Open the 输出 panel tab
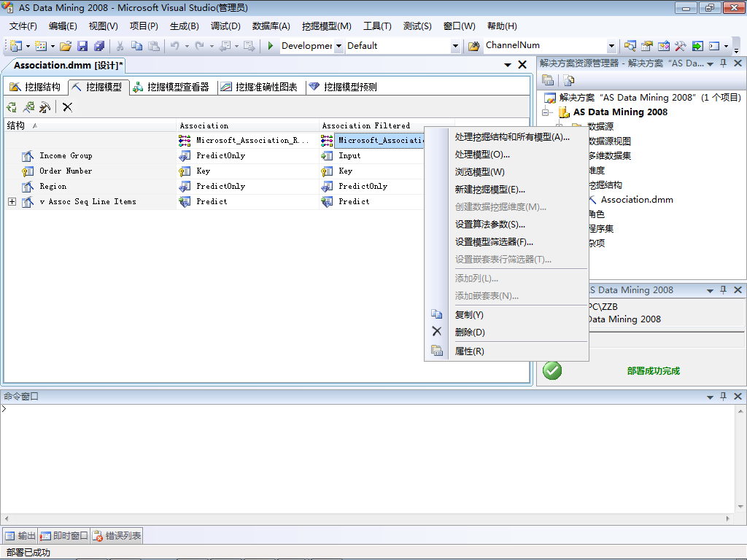 tap(20, 536)
